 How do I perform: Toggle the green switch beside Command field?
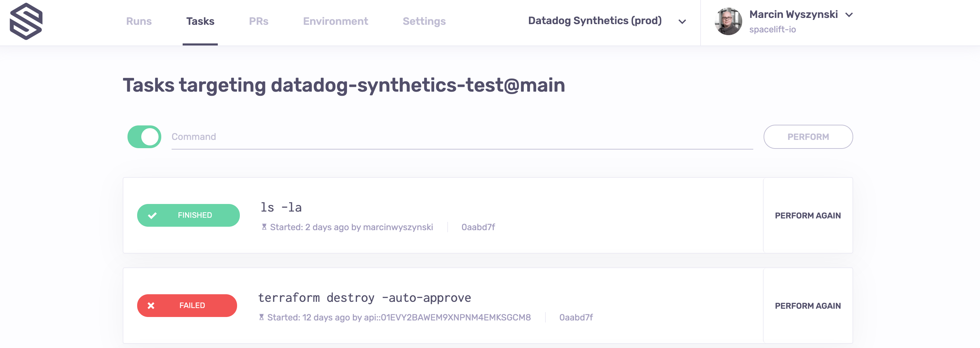(144, 137)
